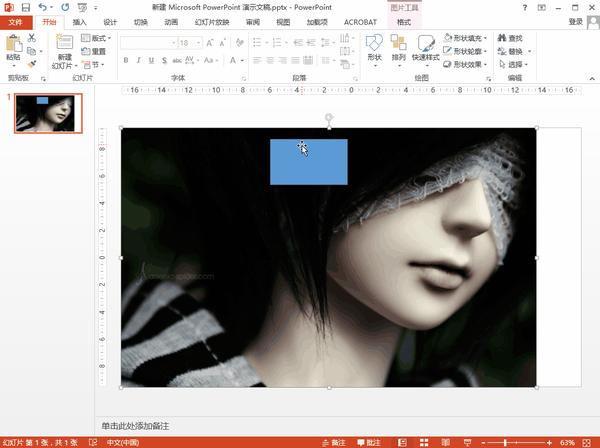Click the Align Right paragraph icon
The height and width of the screenshot is (448, 600).
(283, 60)
